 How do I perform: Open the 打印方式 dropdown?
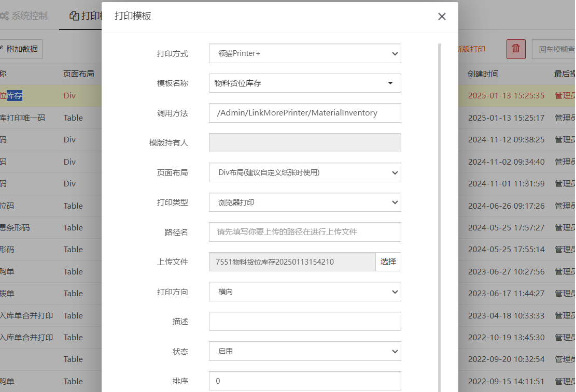(305, 53)
